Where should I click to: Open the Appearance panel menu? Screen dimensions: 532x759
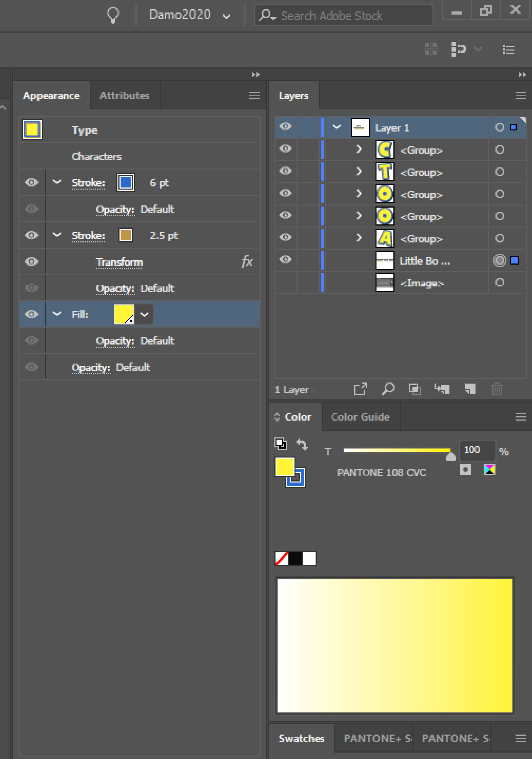[x=254, y=95]
